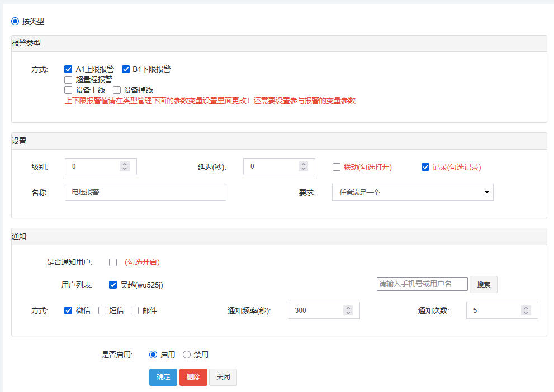This screenshot has height=392, width=554.
Task: Check the 短信 notification method
Action: pos(102,310)
